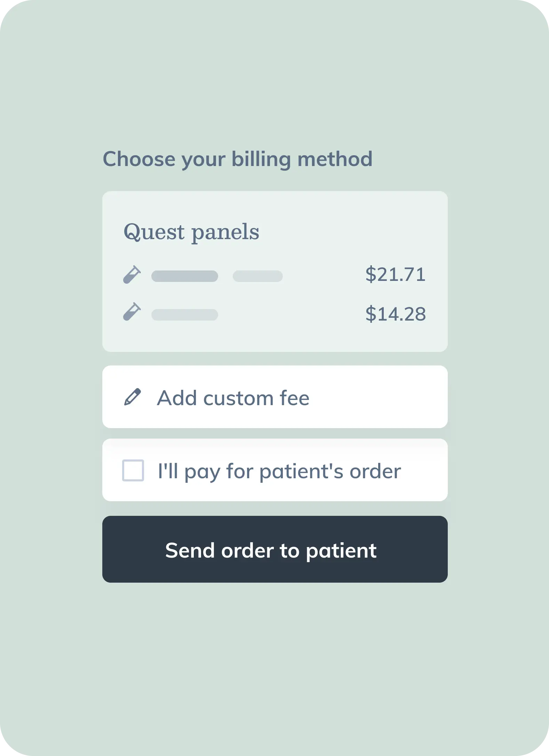Screen dimensions: 549x756
Task: Click the word "patient" on the dark button
Action: pyautogui.click(x=341, y=551)
